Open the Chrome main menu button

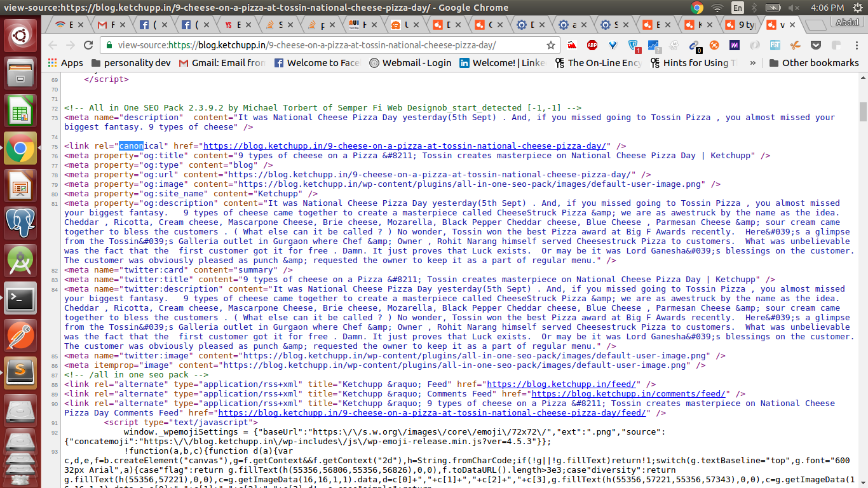pyautogui.click(x=856, y=46)
